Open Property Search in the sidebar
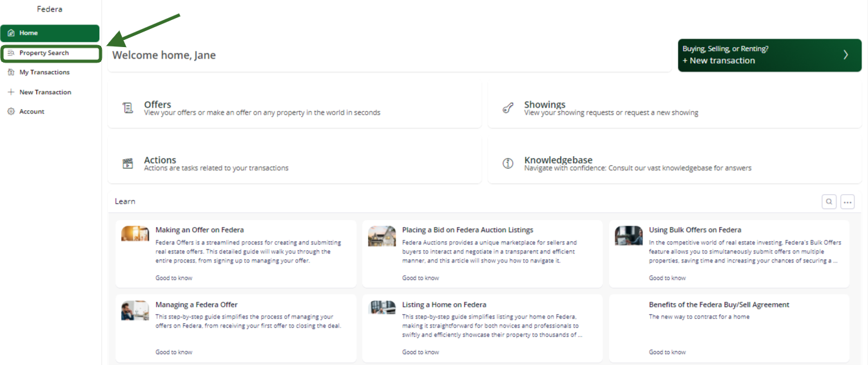This screenshot has width=868, height=365. 51,53
